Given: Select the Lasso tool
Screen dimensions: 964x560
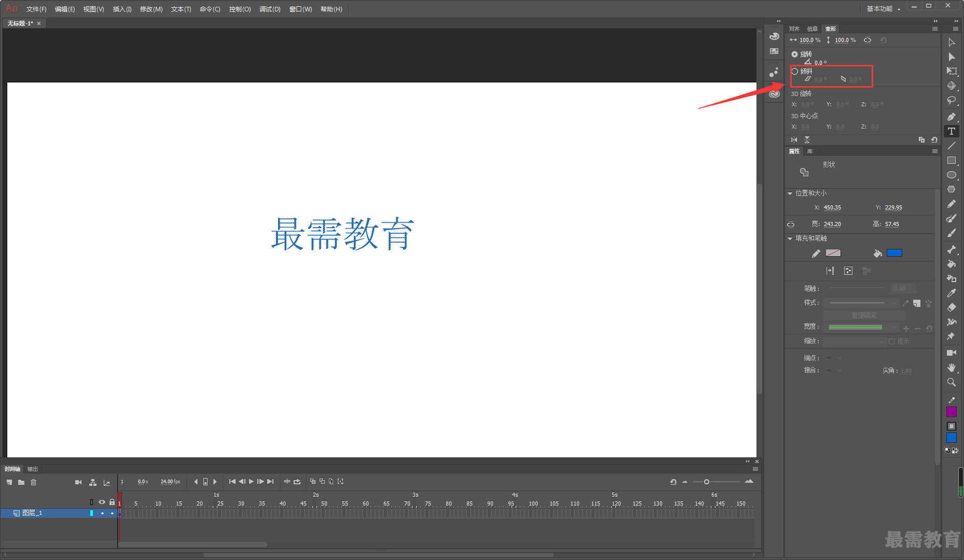Looking at the screenshot, I should pos(952,101).
